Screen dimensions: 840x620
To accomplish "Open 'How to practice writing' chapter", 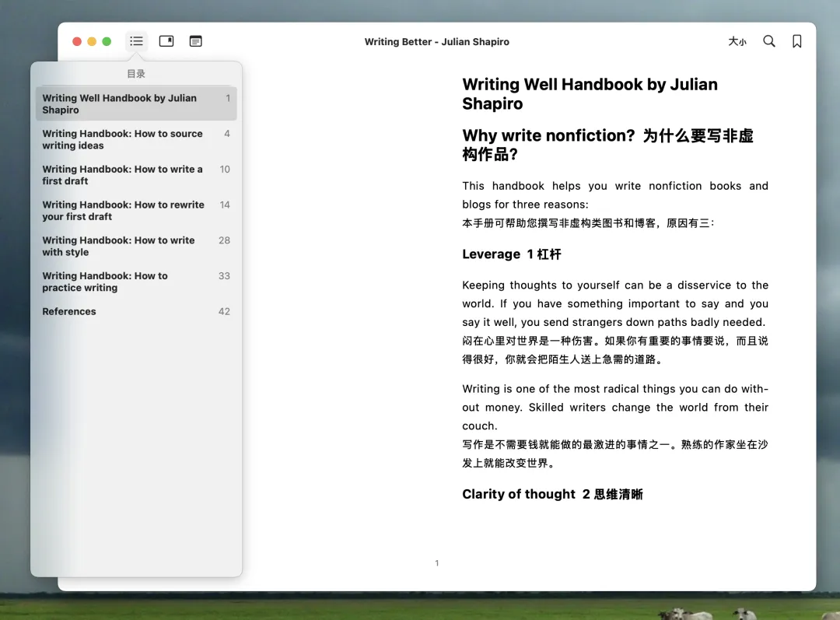I will click(136, 282).
